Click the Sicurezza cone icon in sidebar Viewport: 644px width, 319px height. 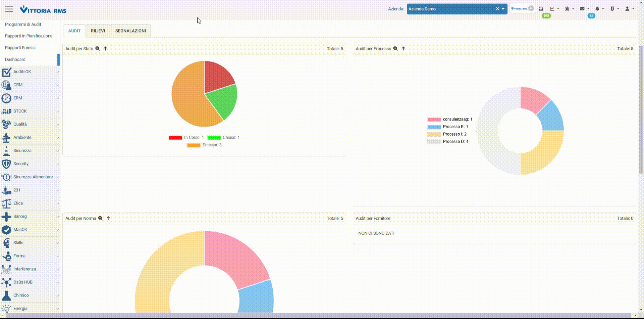tap(6, 151)
